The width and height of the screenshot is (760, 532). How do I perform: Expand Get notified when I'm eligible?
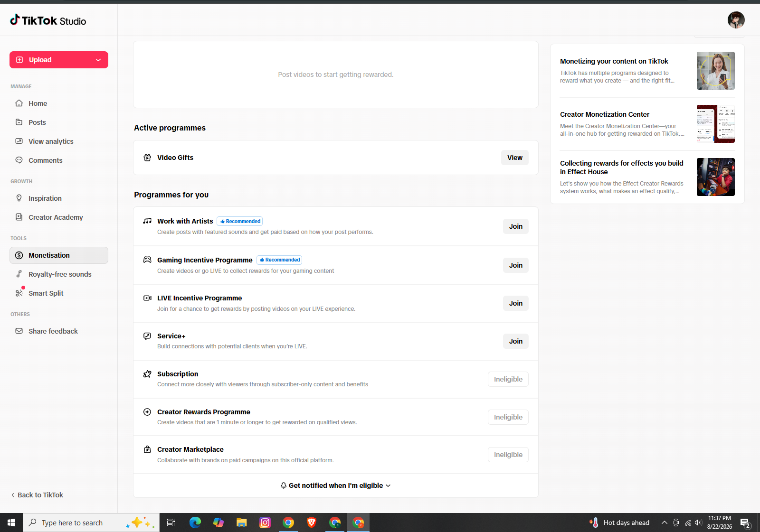click(x=336, y=485)
